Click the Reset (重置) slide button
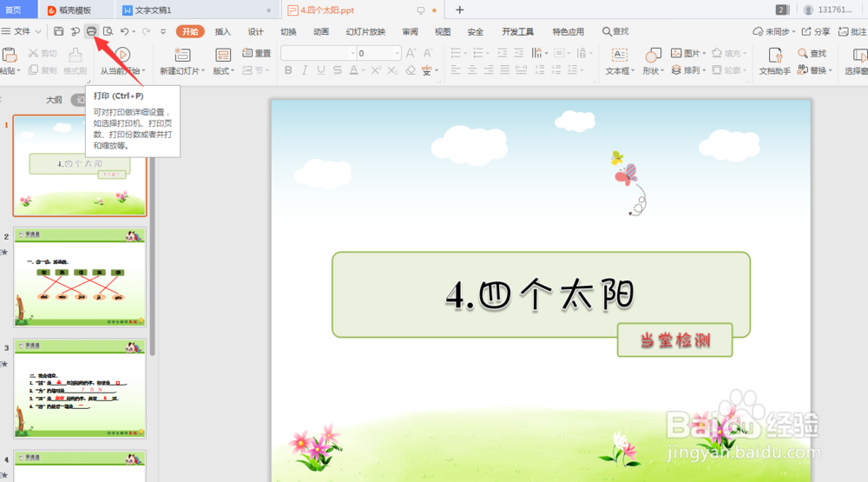Viewport: 868px width, 482px height. click(x=257, y=53)
